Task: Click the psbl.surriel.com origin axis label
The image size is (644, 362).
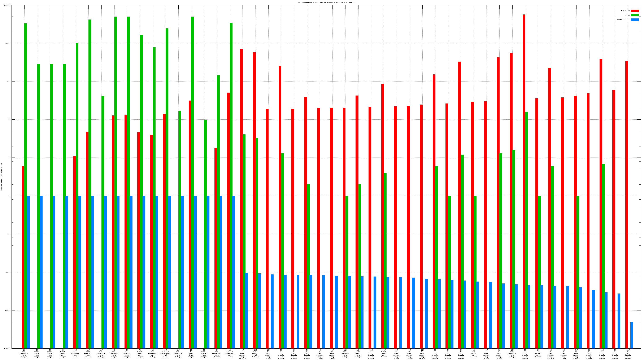Action: tap(88, 353)
